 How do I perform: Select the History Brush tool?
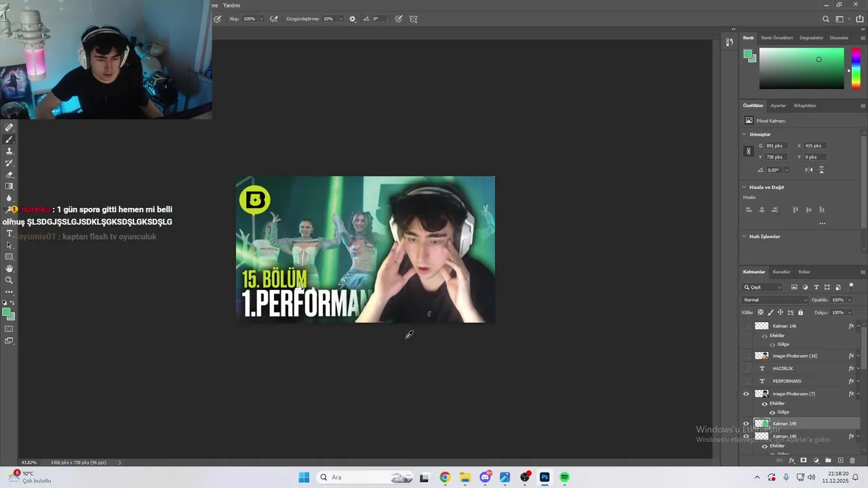point(9,163)
